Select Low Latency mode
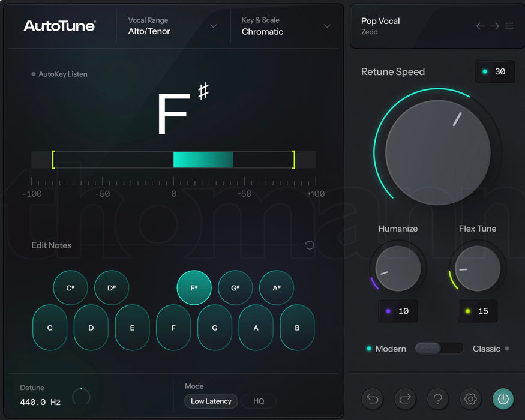This screenshot has width=525, height=420. tap(211, 401)
